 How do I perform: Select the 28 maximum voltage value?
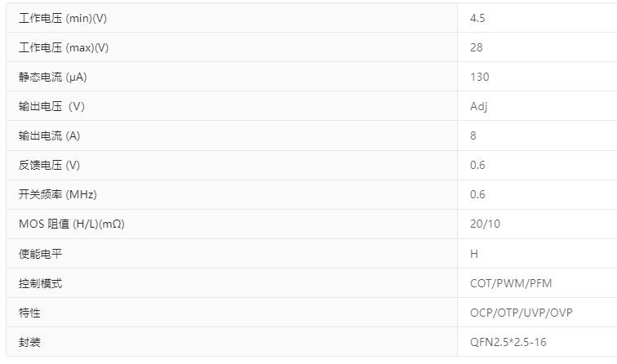coord(476,47)
